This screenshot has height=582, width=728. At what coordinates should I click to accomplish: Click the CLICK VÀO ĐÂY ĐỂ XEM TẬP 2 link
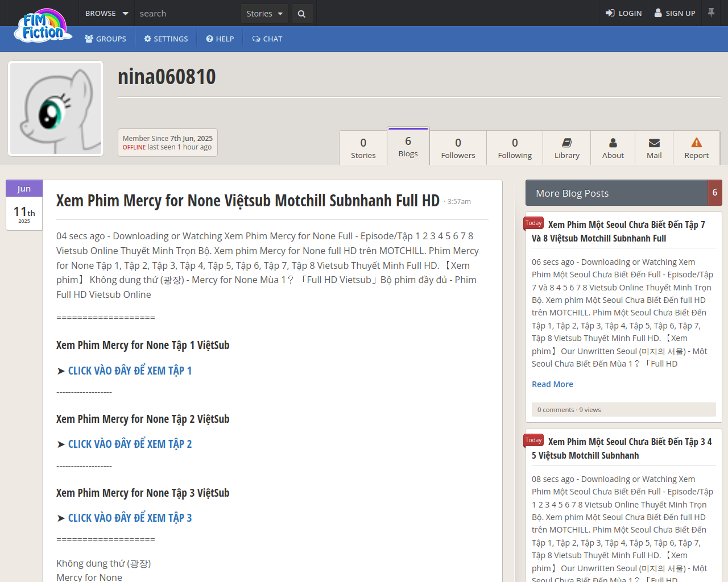(x=130, y=444)
